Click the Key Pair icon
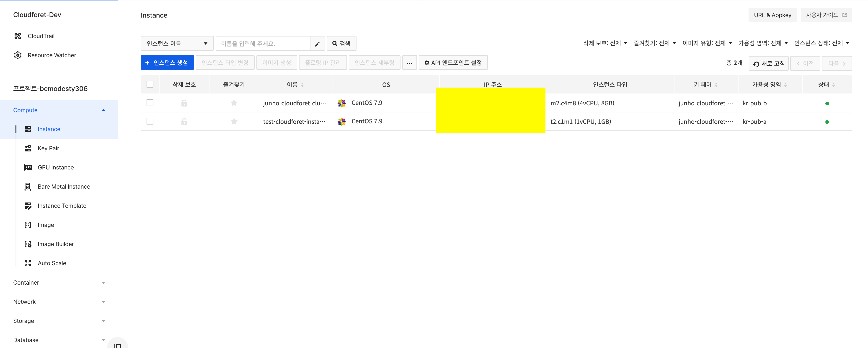The image size is (868, 348). (x=28, y=148)
